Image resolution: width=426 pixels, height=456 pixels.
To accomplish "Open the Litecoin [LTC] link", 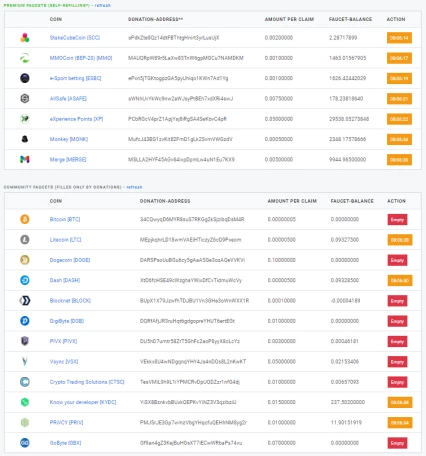I will [x=65, y=240].
